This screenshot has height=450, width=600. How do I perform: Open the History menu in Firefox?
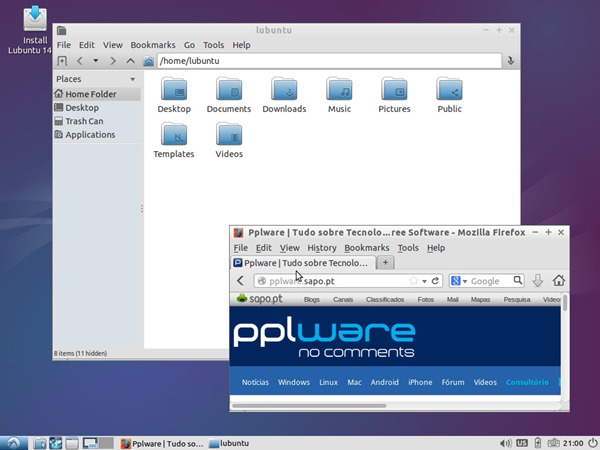pyautogui.click(x=322, y=248)
